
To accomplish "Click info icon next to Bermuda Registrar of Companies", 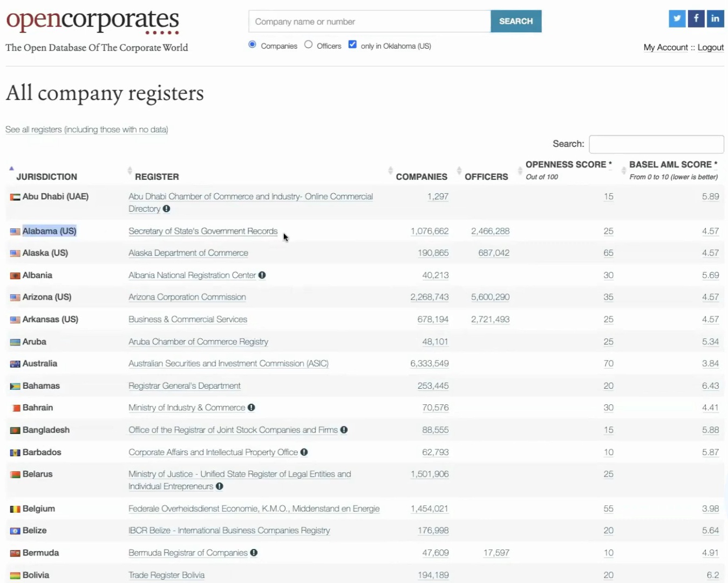I will click(254, 553).
